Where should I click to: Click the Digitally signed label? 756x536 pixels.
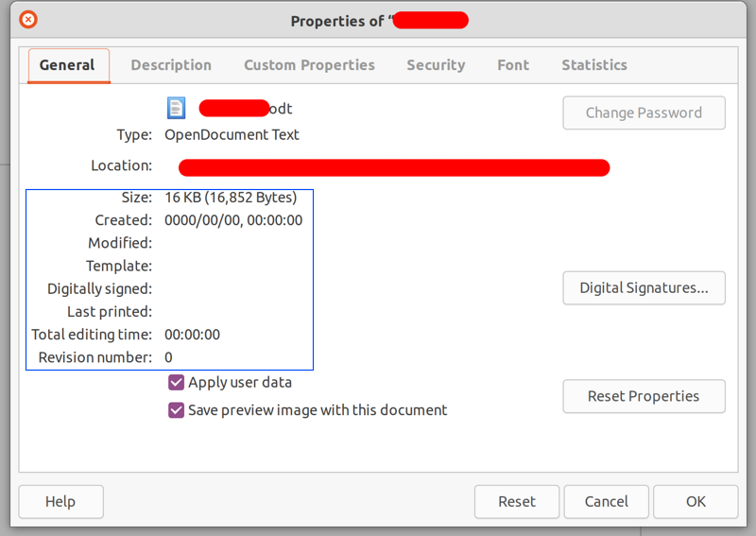click(x=100, y=289)
